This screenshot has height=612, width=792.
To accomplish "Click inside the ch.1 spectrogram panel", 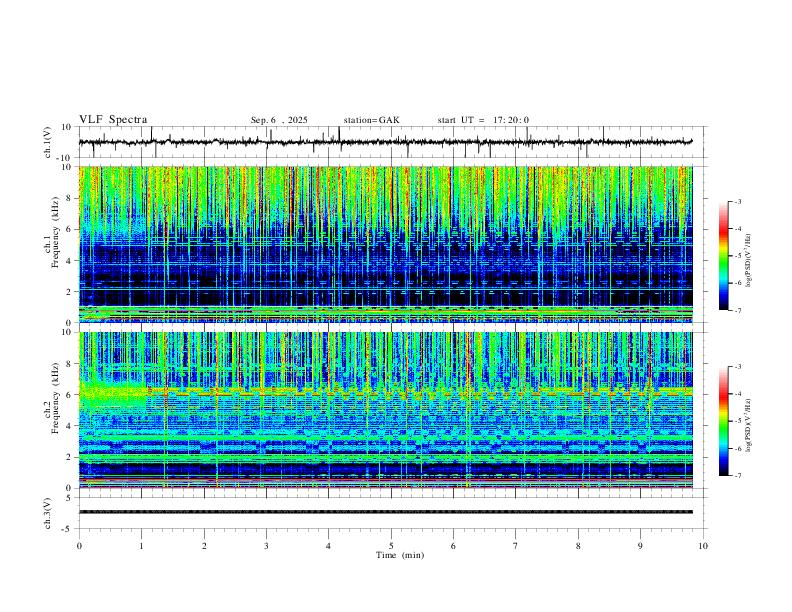I will 385,244.
